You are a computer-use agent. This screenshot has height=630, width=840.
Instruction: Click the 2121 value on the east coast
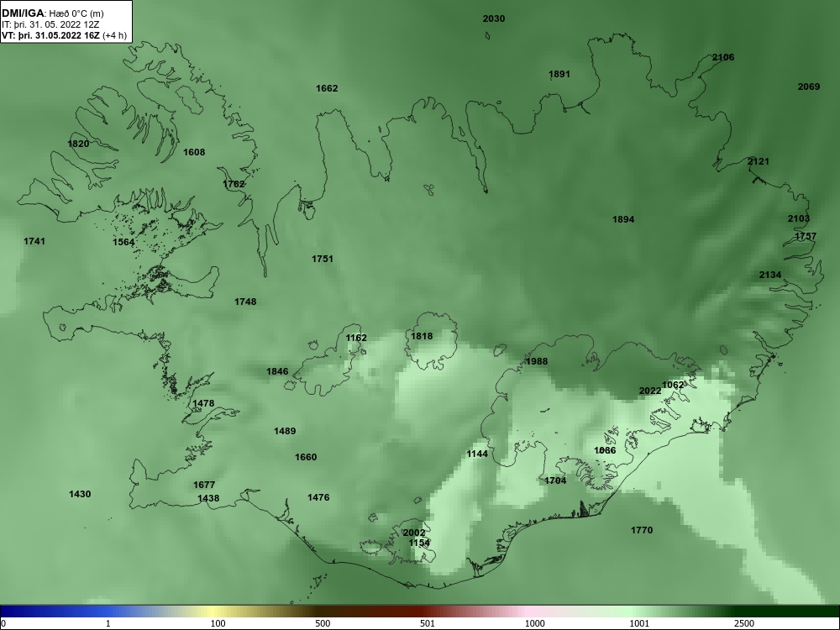tap(758, 161)
